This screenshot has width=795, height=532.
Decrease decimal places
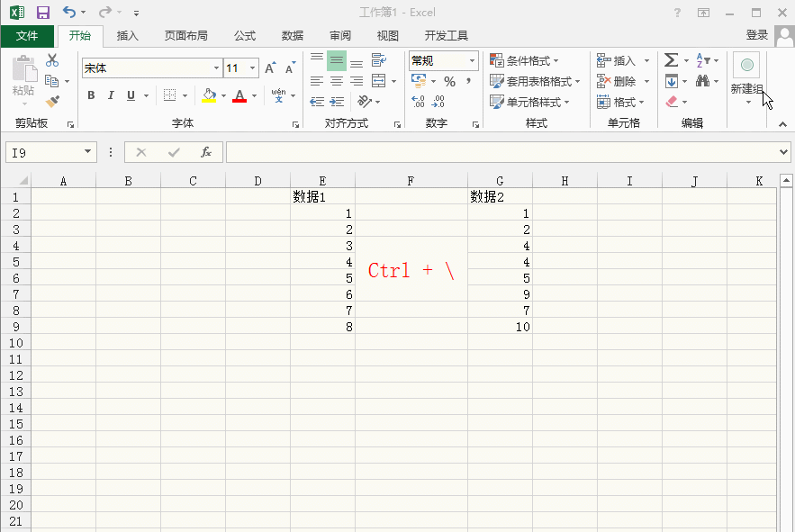click(x=438, y=102)
